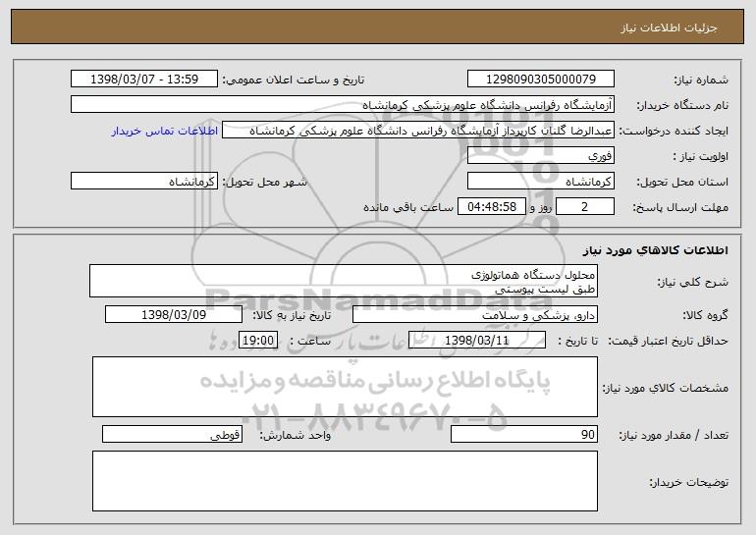Click the delivery city field کرمانشاه
Viewport: 756px width, 535px height.
tap(144, 181)
